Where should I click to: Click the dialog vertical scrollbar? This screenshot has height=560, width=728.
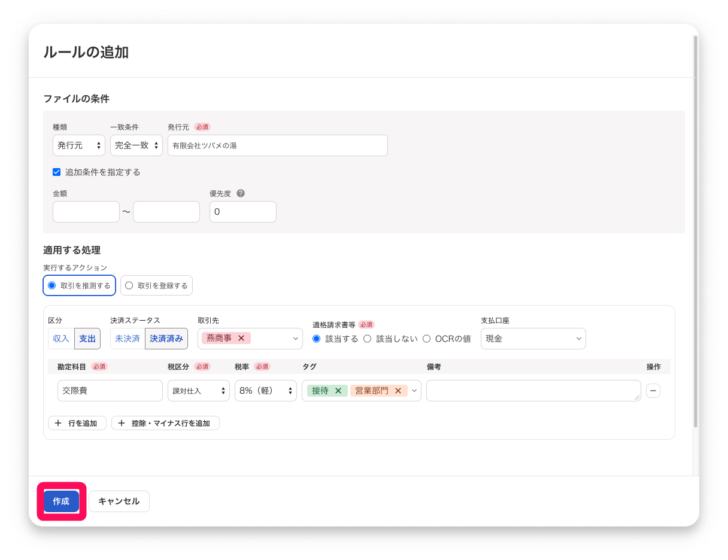pyautogui.click(x=696, y=232)
